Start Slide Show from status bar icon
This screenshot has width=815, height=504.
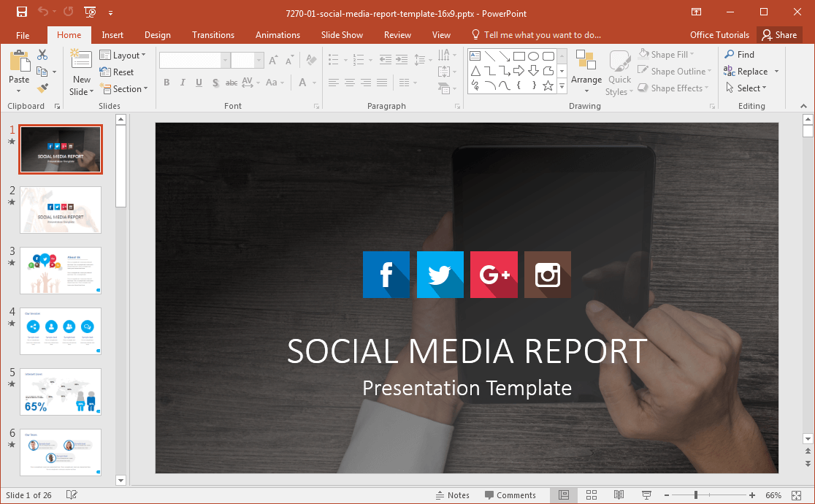(x=646, y=495)
